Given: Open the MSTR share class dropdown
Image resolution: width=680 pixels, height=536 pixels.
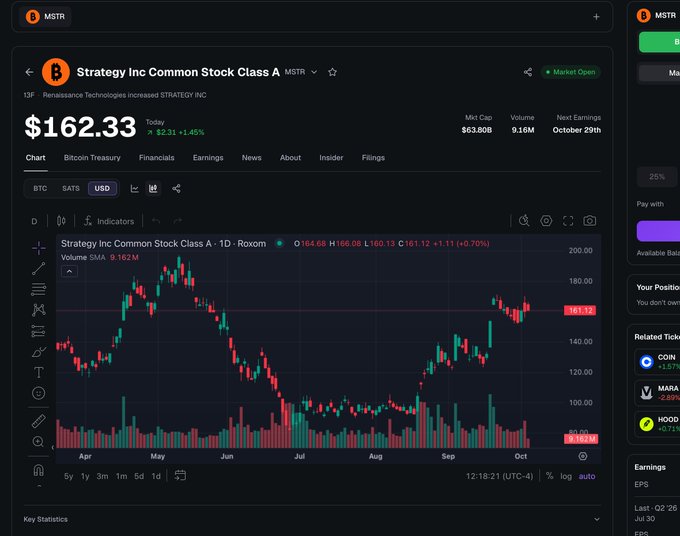Looking at the screenshot, I should click(x=314, y=72).
